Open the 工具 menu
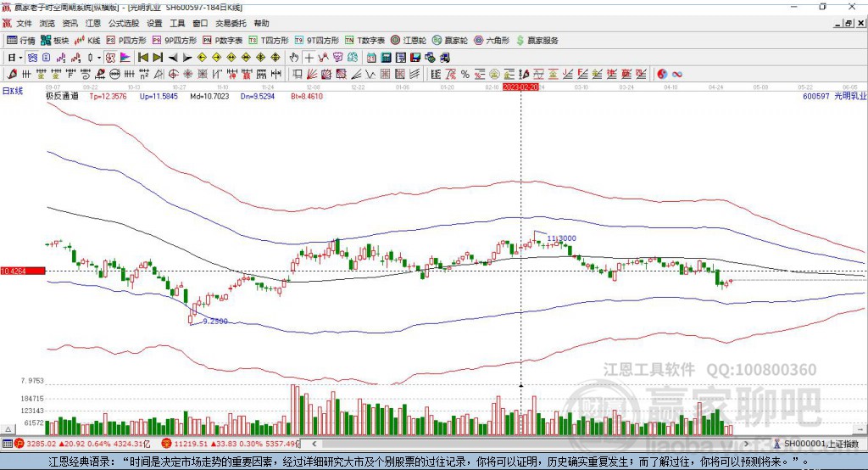 pos(177,23)
